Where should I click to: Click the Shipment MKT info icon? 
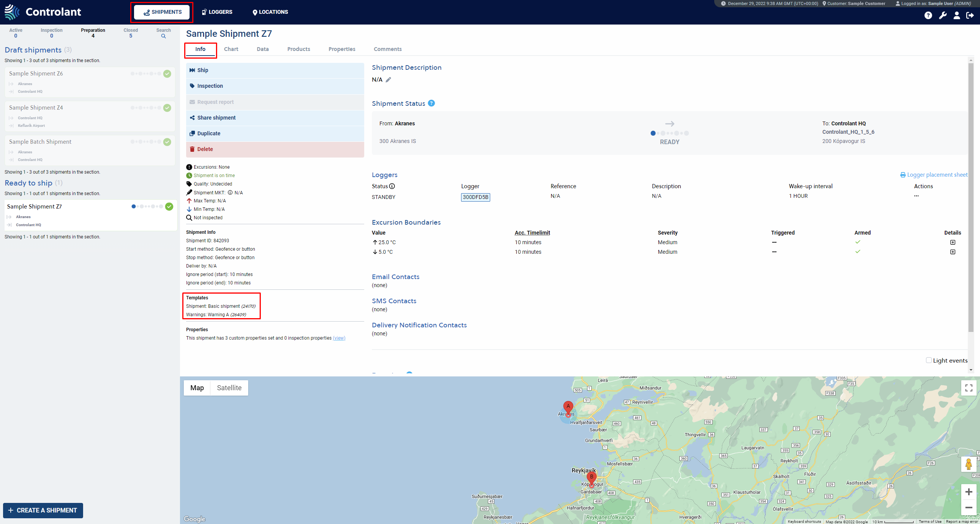click(x=230, y=193)
